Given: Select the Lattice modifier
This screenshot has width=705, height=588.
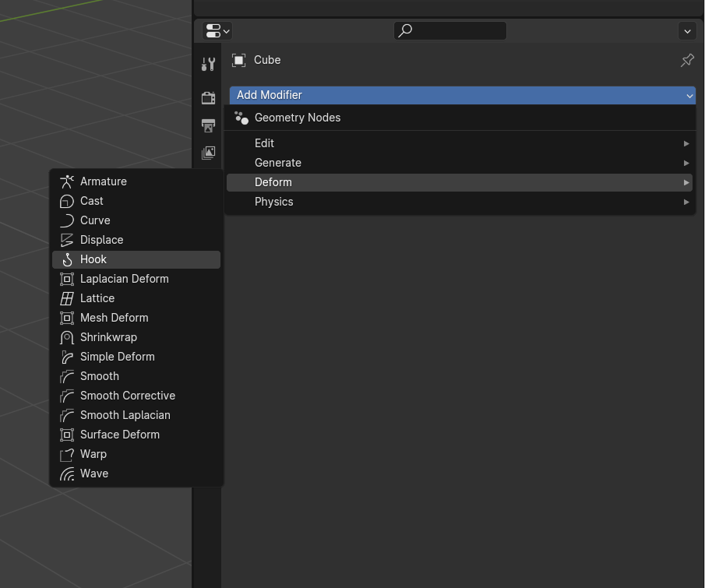Looking at the screenshot, I should (136, 298).
